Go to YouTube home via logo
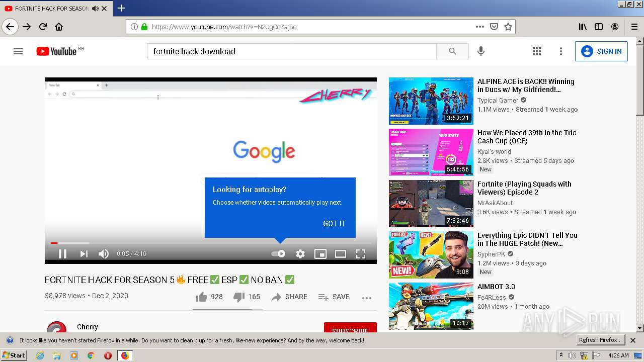The image size is (644, 362). [56, 51]
